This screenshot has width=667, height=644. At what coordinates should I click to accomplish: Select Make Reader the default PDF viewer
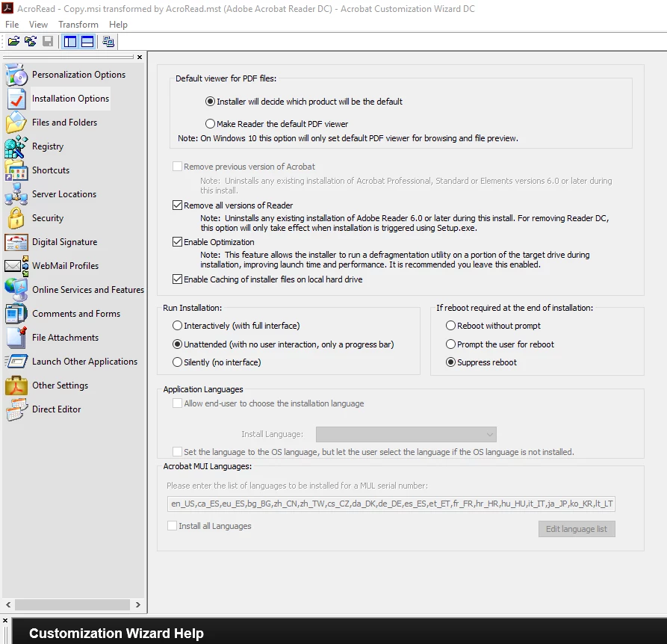pyautogui.click(x=210, y=124)
